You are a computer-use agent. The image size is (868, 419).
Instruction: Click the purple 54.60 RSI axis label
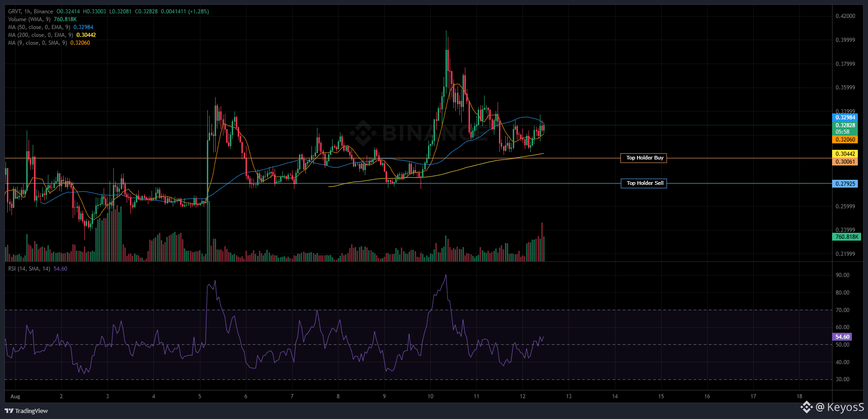842,337
